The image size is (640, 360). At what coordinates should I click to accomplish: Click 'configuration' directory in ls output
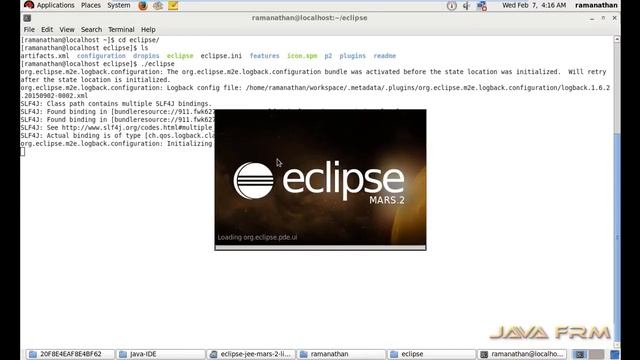pos(101,56)
